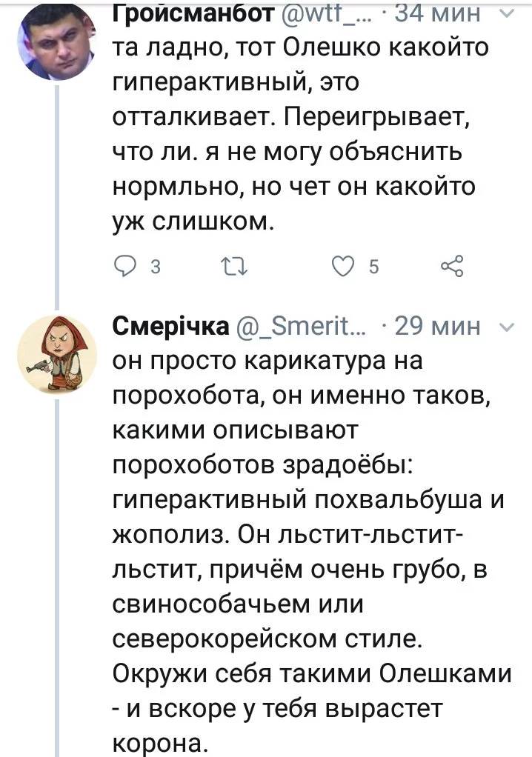Click the like count number 5
This screenshot has width=532, height=757.
pyautogui.click(x=373, y=269)
